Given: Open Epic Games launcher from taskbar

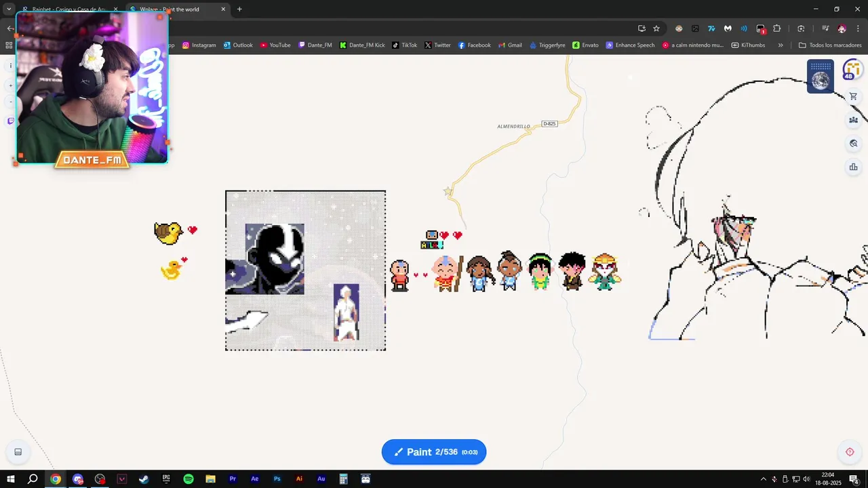Looking at the screenshot, I should click(x=166, y=479).
